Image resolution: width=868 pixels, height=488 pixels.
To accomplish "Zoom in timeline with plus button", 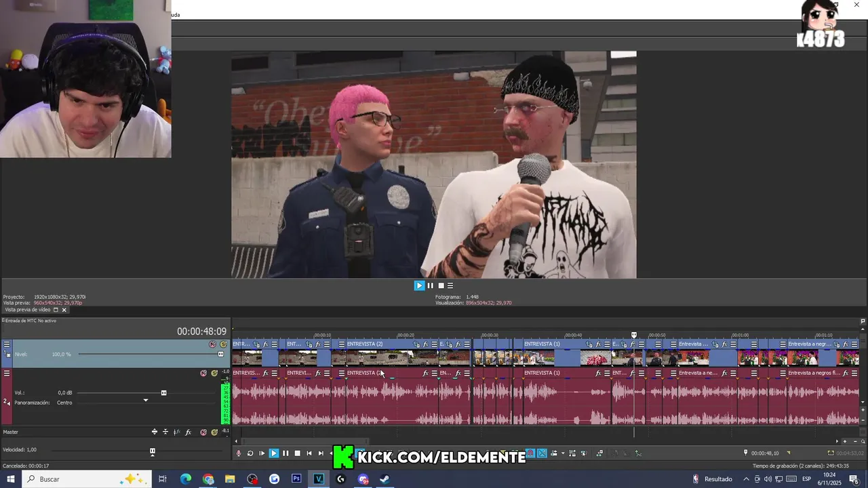I will coord(844,441).
